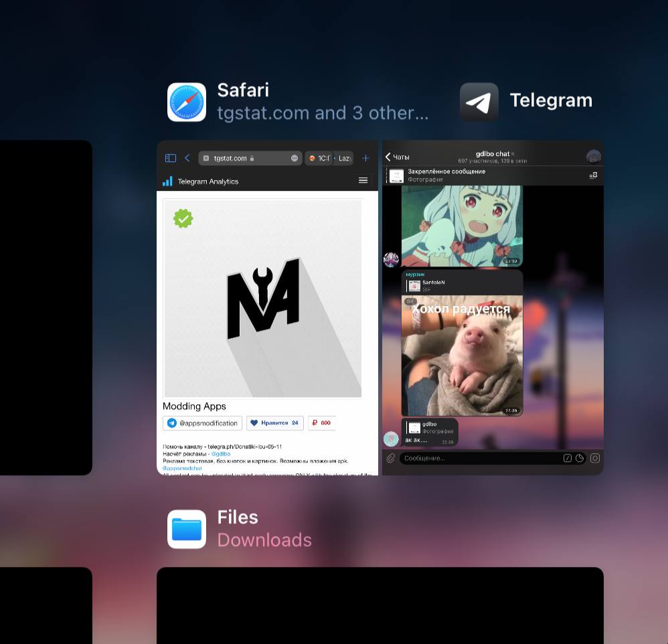The width and height of the screenshot is (668, 644).
Task: Open the sender avatar beside anime photo
Action: pos(391,259)
